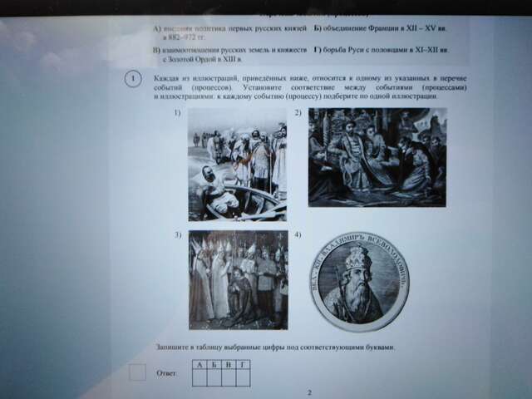The width and height of the screenshot is (532, 399).
Task: Click illustration 2 with kneeling figures
Action: click(377, 157)
